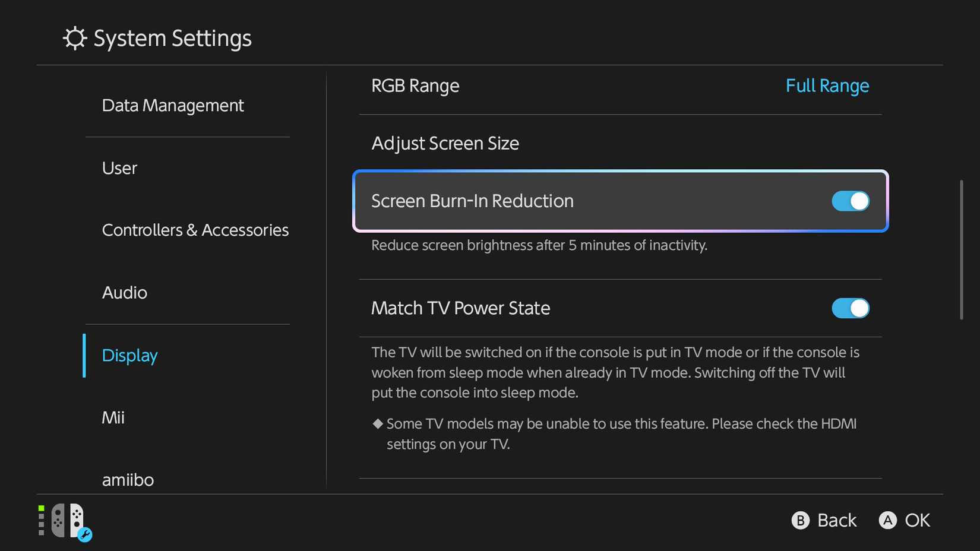Image resolution: width=980 pixels, height=551 pixels.
Task: Select the Joy-Con controller icon in corner
Action: [x=67, y=521]
